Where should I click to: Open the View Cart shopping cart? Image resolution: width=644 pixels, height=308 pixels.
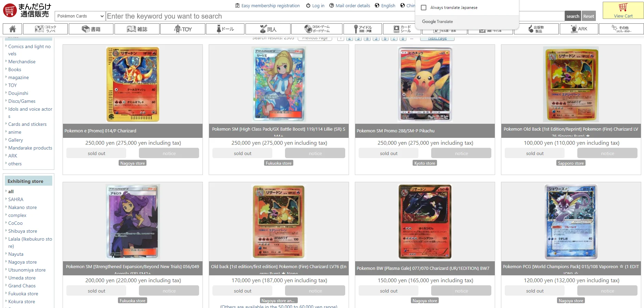click(x=623, y=10)
